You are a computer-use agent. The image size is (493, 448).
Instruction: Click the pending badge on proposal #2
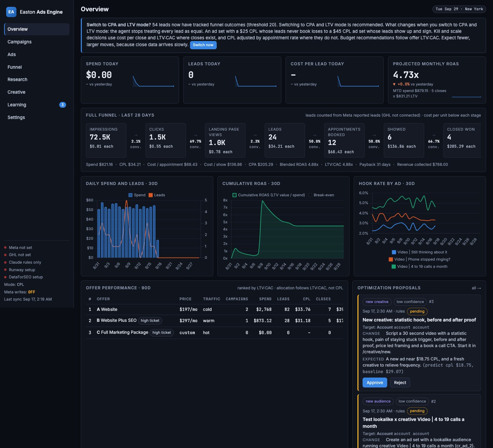pyautogui.click(x=417, y=411)
